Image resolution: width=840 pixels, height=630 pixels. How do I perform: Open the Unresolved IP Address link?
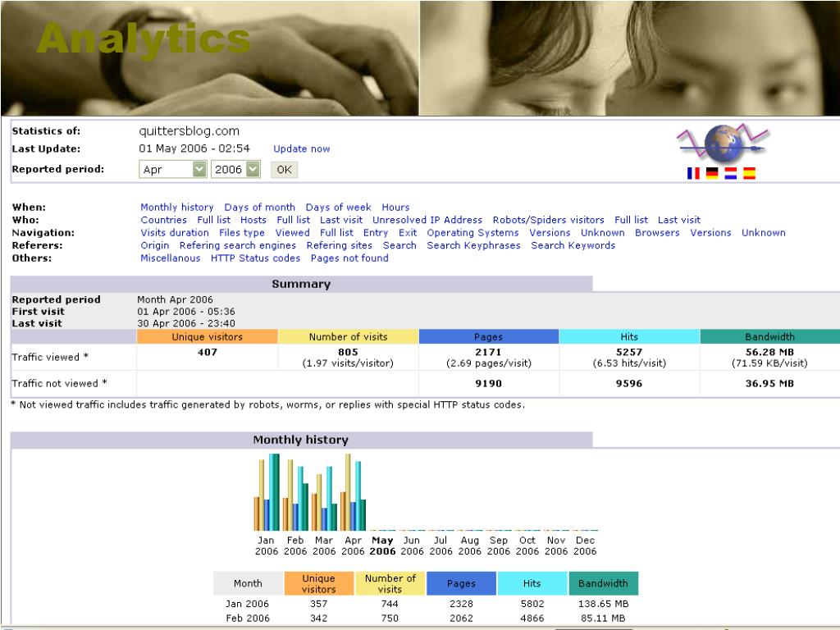tap(427, 220)
